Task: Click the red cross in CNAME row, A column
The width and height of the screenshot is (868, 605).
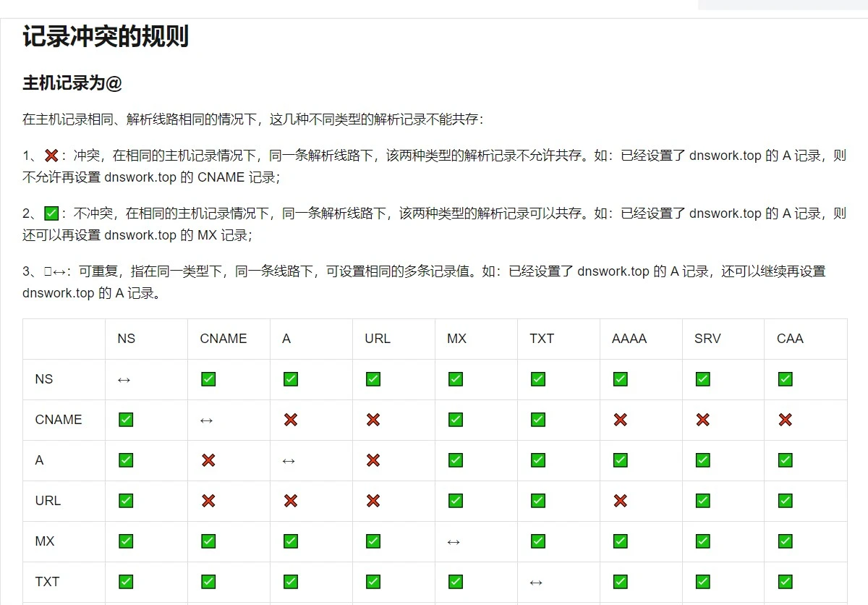Action: point(291,420)
